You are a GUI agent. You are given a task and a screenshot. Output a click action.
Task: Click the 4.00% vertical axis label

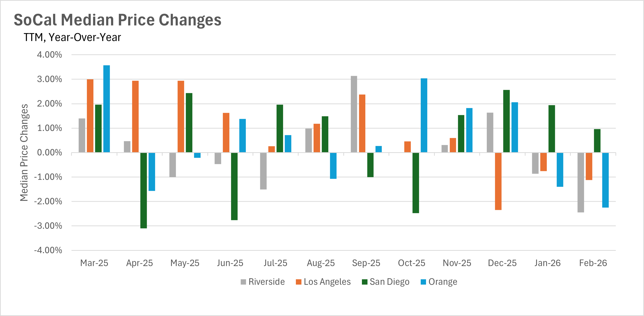click(50, 55)
